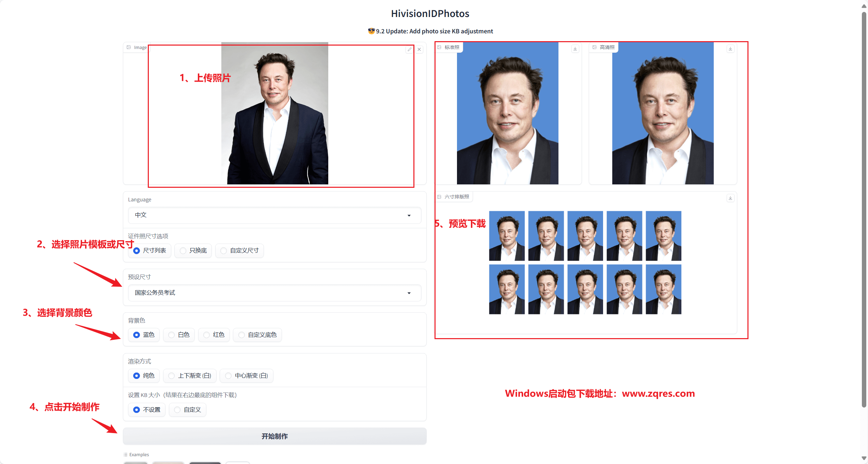Download the 高清照 HD photo
Screen dimensions: 868x464
(x=730, y=49)
